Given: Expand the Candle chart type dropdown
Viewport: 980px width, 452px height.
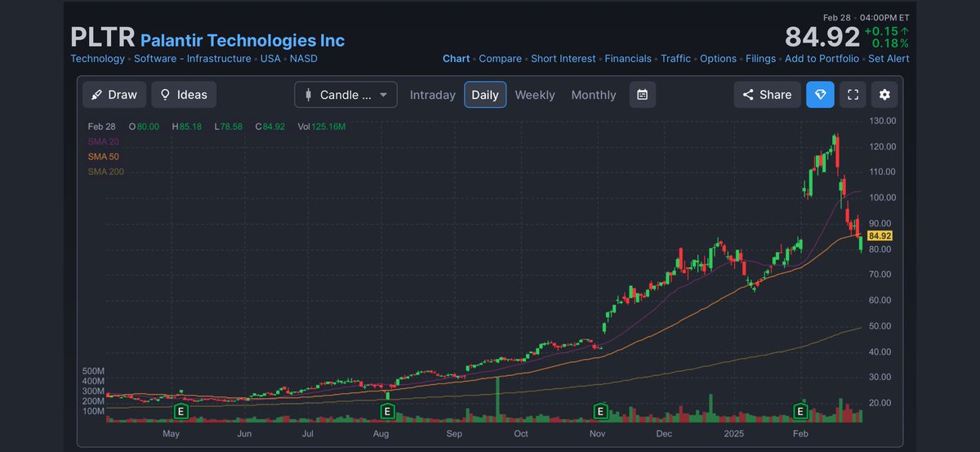Looking at the screenshot, I should pyautogui.click(x=346, y=95).
